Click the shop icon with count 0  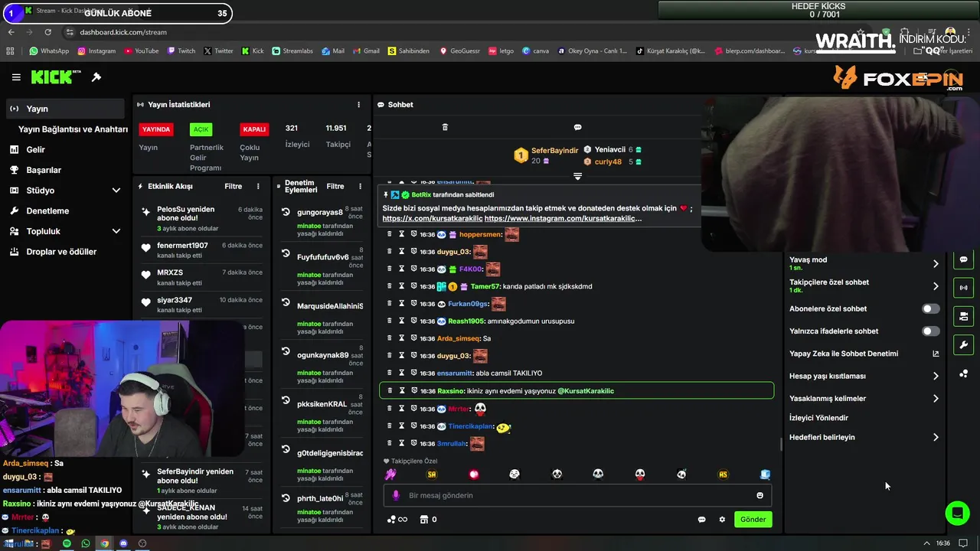tap(423, 520)
